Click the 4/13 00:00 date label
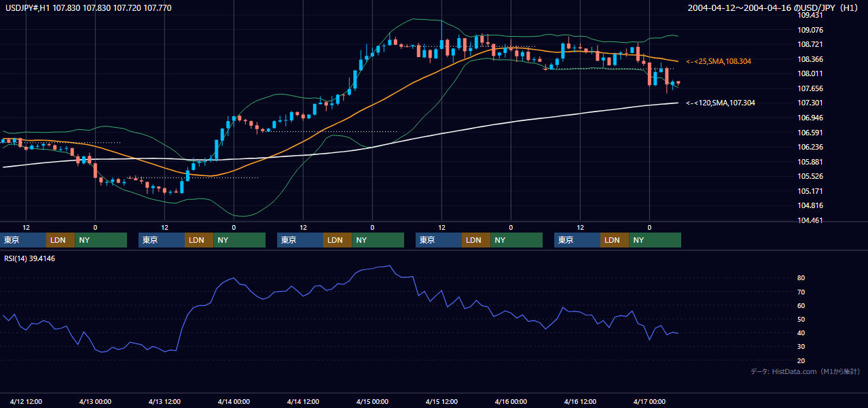Viewport: 868px width, 408px height. (x=95, y=401)
